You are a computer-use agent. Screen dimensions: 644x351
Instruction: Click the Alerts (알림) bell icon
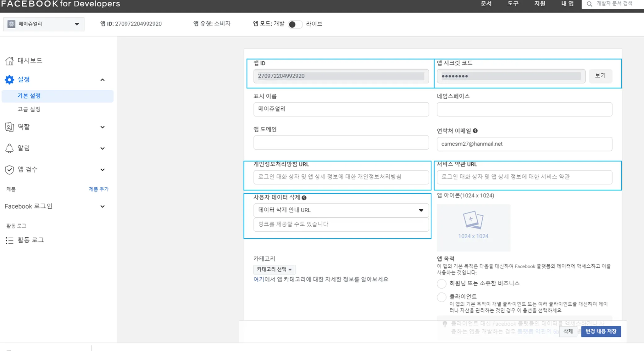9,148
